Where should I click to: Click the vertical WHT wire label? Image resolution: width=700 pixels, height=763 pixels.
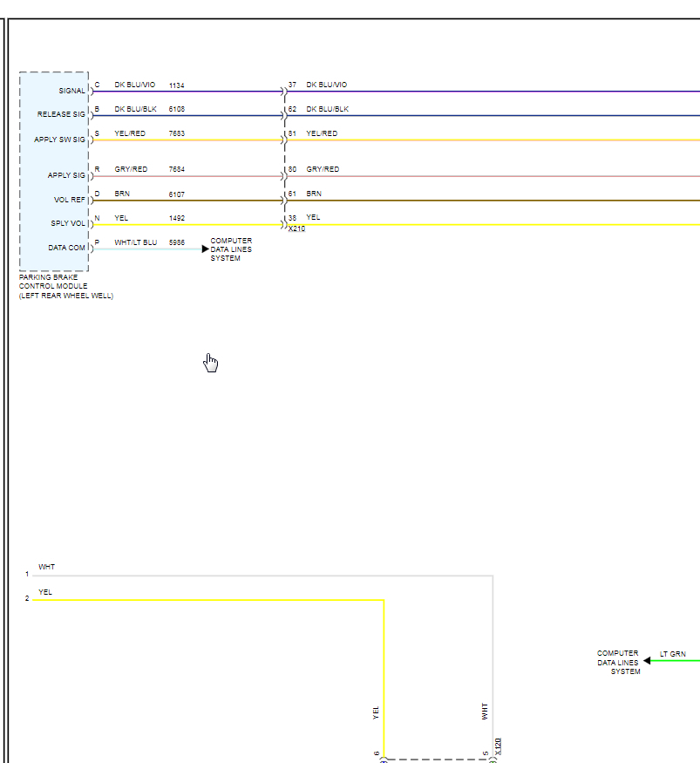(x=485, y=712)
